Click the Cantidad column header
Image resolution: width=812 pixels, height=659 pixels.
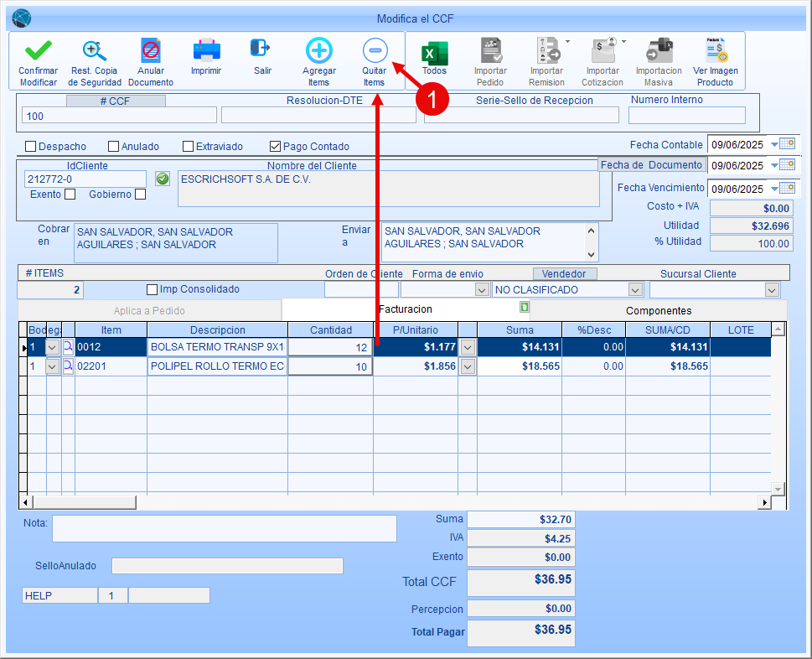tap(331, 330)
